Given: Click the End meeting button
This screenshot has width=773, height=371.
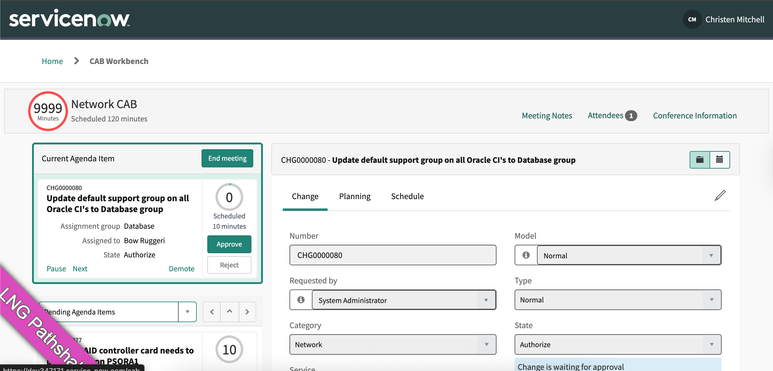Looking at the screenshot, I should [227, 158].
